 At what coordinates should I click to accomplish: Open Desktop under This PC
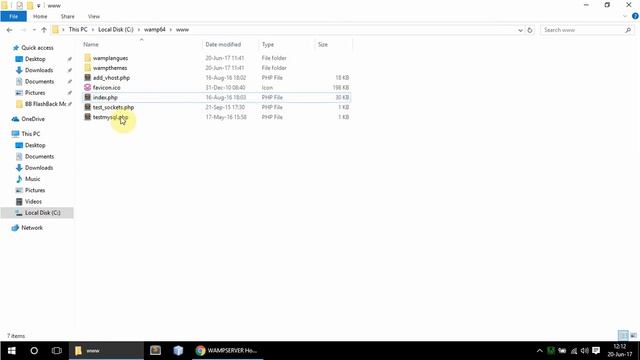click(35, 145)
